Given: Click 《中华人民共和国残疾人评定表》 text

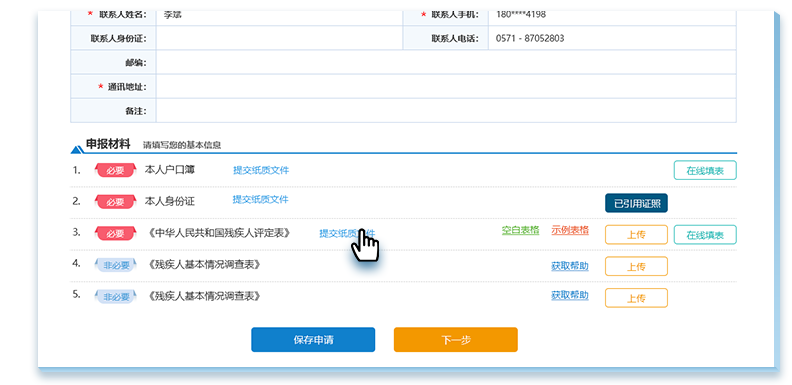Looking at the screenshot, I should (x=218, y=233).
